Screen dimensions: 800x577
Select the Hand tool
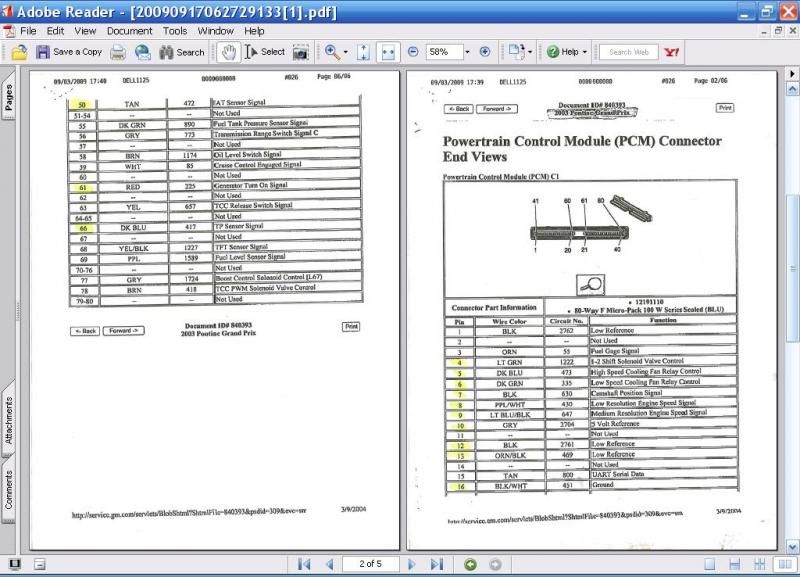click(228, 52)
